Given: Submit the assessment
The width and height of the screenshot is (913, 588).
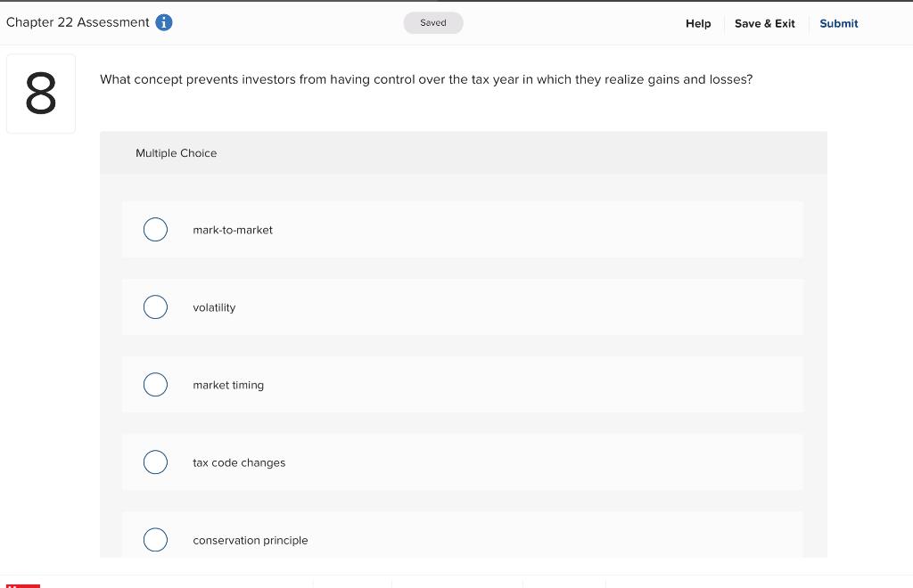Looking at the screenshot, I should (x=838, y=23).
